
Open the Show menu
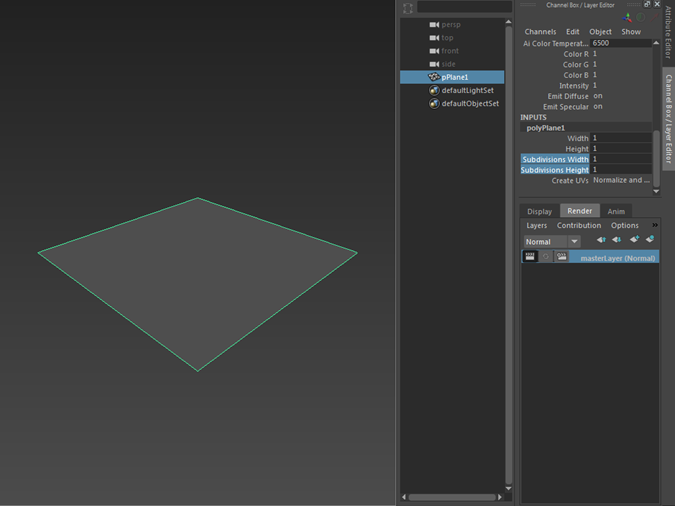(x=631, y=32)
